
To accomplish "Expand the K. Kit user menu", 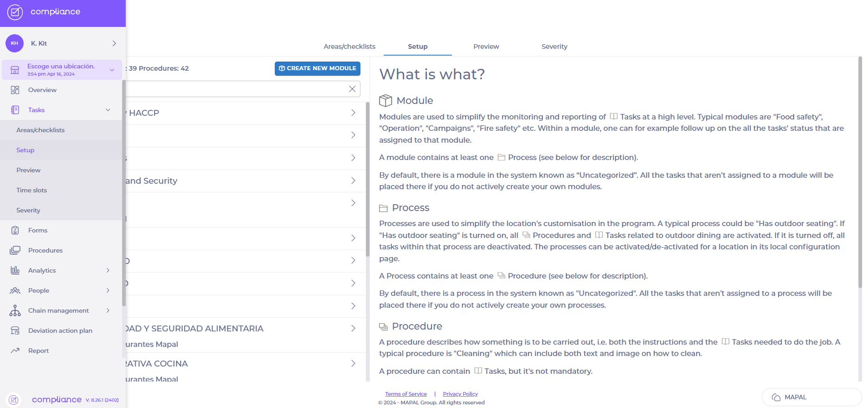I will 114,43.
